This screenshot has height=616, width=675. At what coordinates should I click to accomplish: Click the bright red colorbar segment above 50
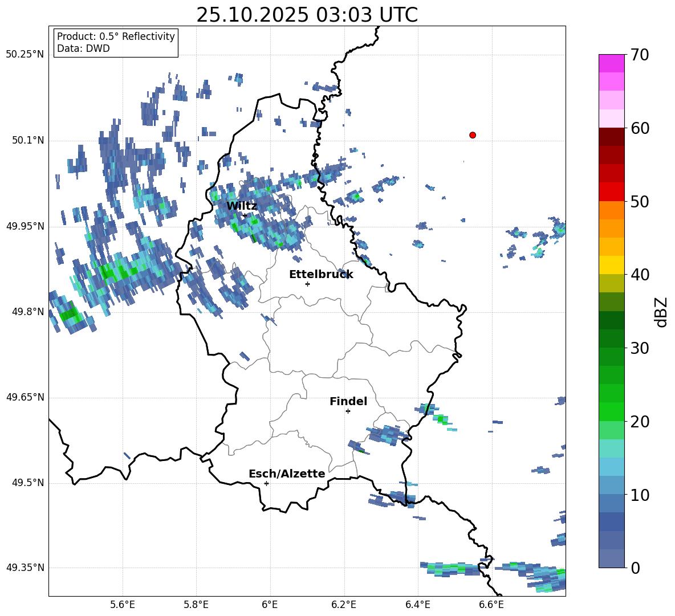[x=611, y=192]
